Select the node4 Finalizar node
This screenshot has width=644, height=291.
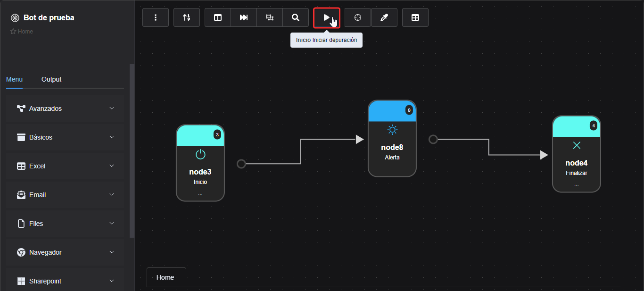577,154
